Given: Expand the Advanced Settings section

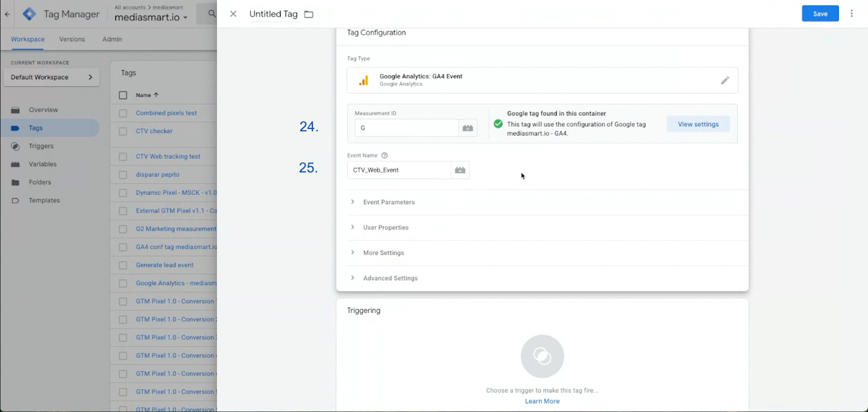Looking at the screenshot, I should coord(390,278).
